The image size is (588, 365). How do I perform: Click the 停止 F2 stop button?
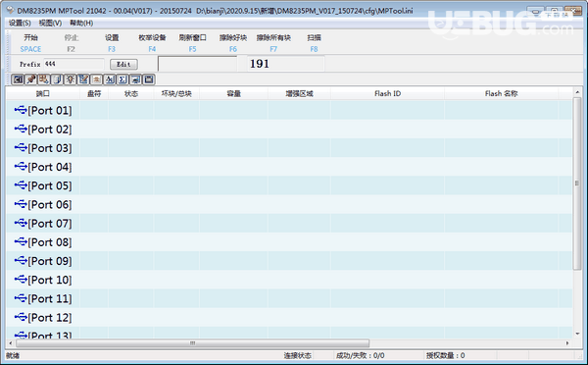pos(72,43)
